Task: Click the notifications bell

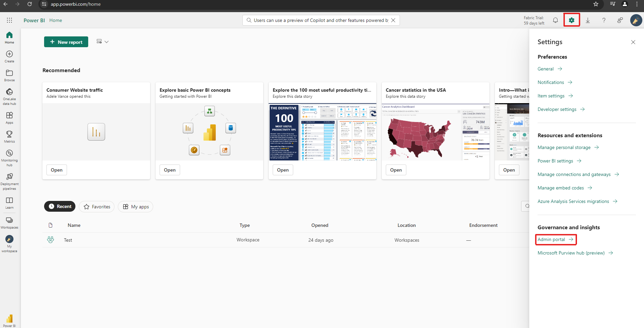Action: pos(555,20)
